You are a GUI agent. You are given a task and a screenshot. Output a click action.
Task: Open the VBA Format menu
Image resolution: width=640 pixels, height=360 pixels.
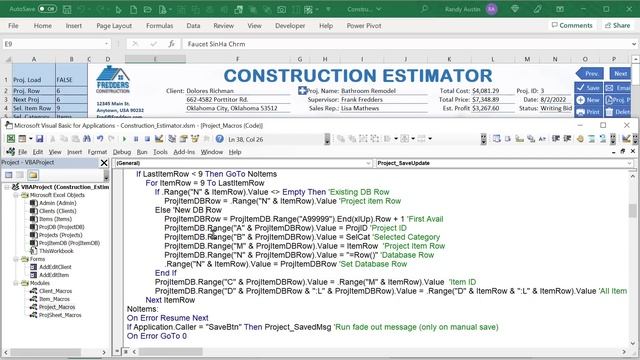click(97, 152)
